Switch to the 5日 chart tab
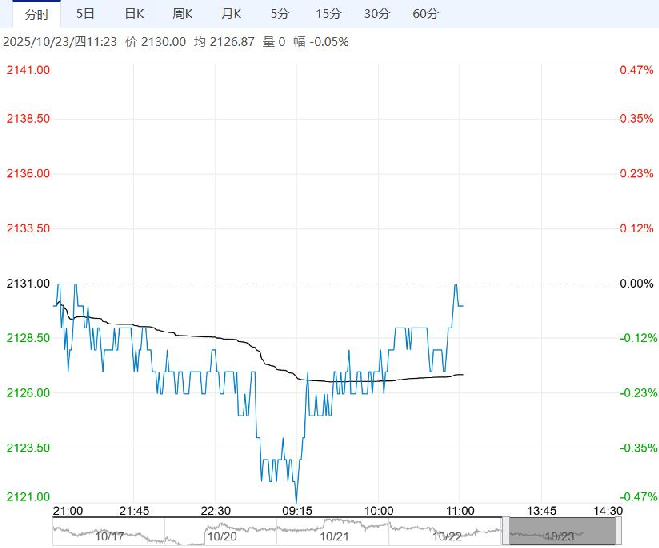659x548 pixels. [86, 13]
